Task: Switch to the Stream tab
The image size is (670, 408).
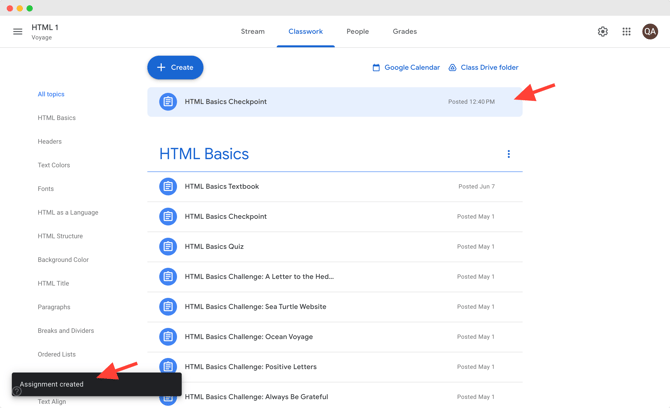Action: [x=253, y=32]
